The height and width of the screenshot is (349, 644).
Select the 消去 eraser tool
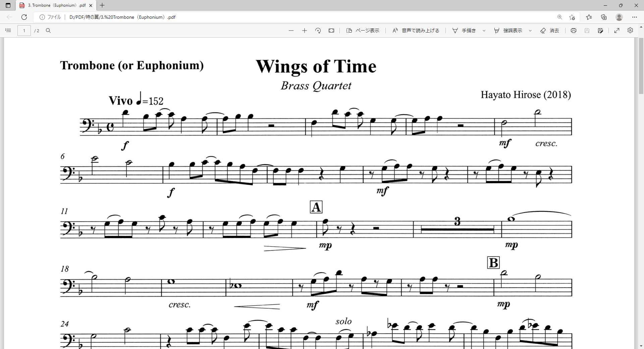coord(550,31)
